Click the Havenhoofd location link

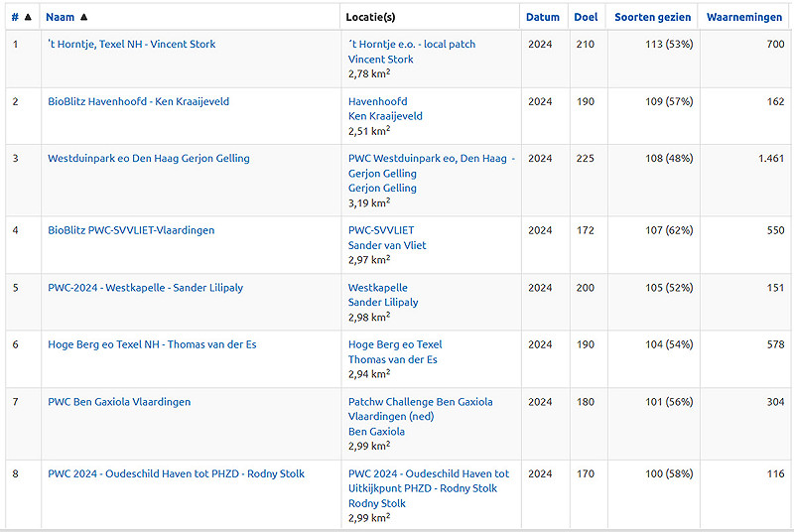tap(377, 101)
